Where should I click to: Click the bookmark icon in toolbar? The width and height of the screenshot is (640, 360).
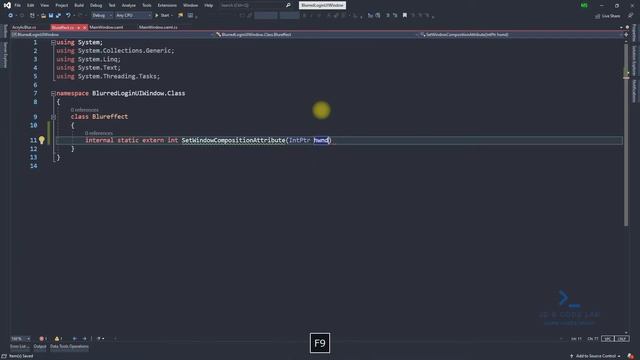pyautogui.click(x=405, y=16)
